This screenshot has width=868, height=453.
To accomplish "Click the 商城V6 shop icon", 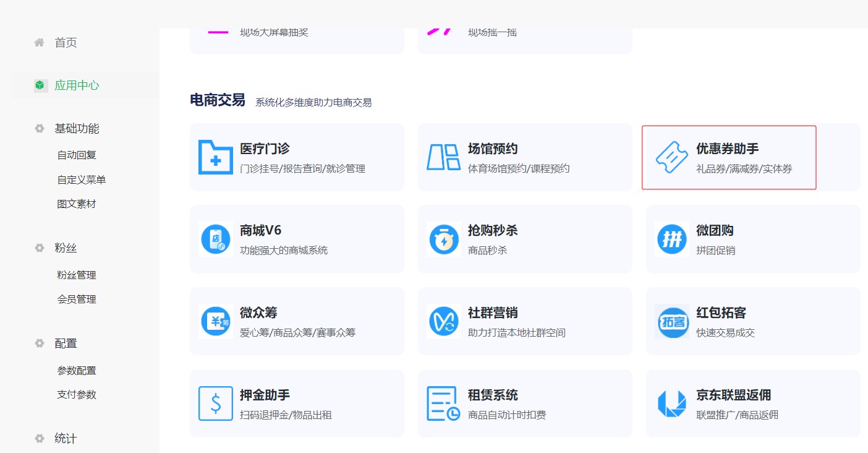I will (x=216, y=239).
